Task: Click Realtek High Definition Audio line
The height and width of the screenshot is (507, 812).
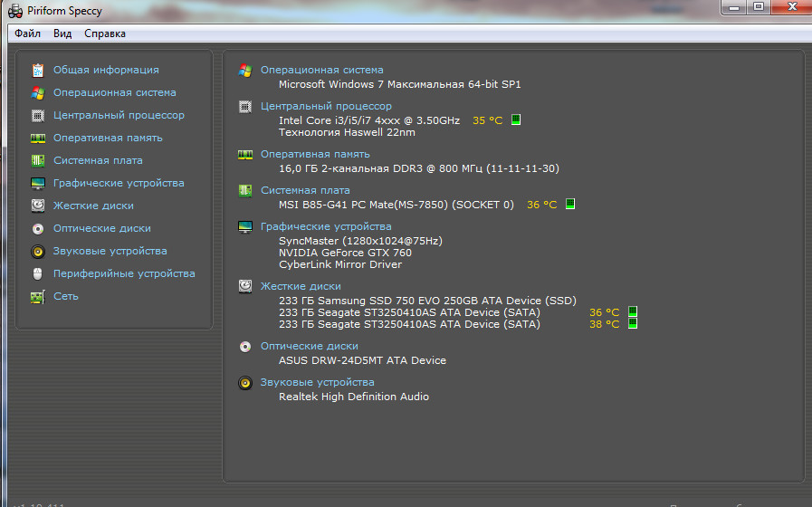Action: tap(354, 397)
